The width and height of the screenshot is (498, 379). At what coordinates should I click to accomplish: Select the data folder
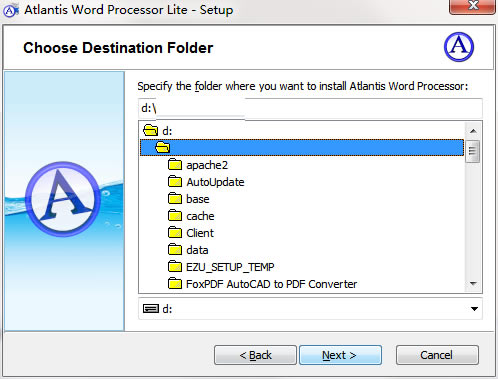[x=197, y=250]
